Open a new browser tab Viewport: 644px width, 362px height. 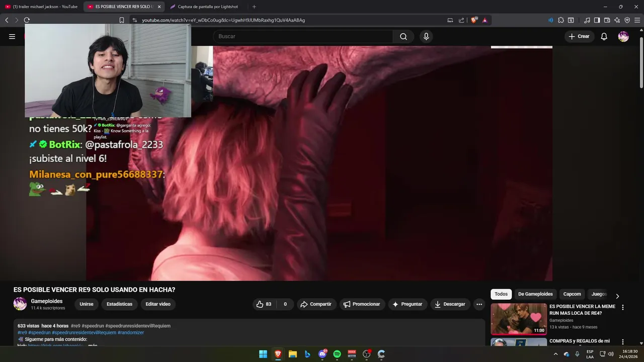coord(254,7)
